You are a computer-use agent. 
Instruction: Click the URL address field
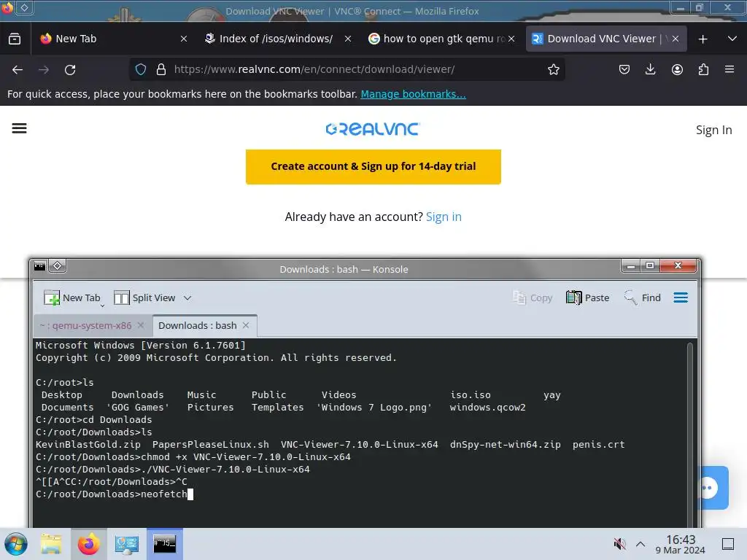(x=348, y=69)
